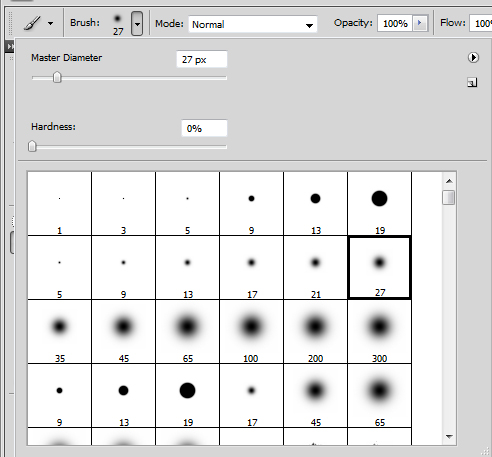The image size is (492, 457).
Task: Click the Master Diameter value field
Action: (202, 59)
